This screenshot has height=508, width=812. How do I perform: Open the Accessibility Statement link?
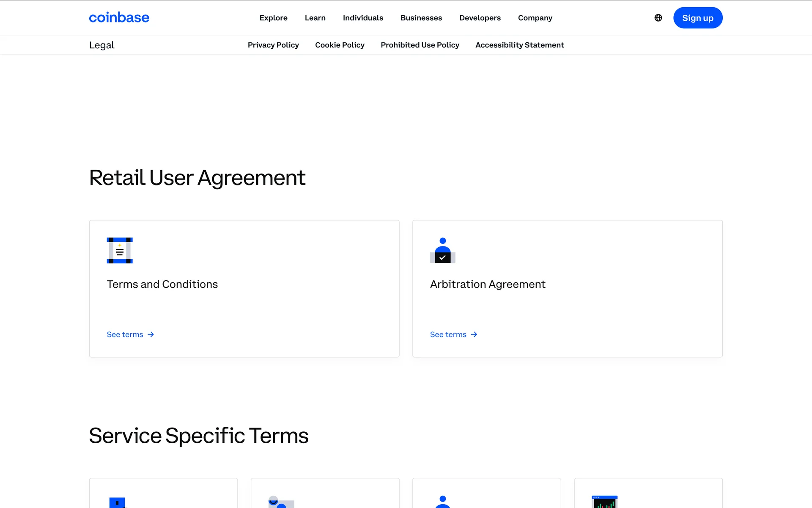(519, 45)
